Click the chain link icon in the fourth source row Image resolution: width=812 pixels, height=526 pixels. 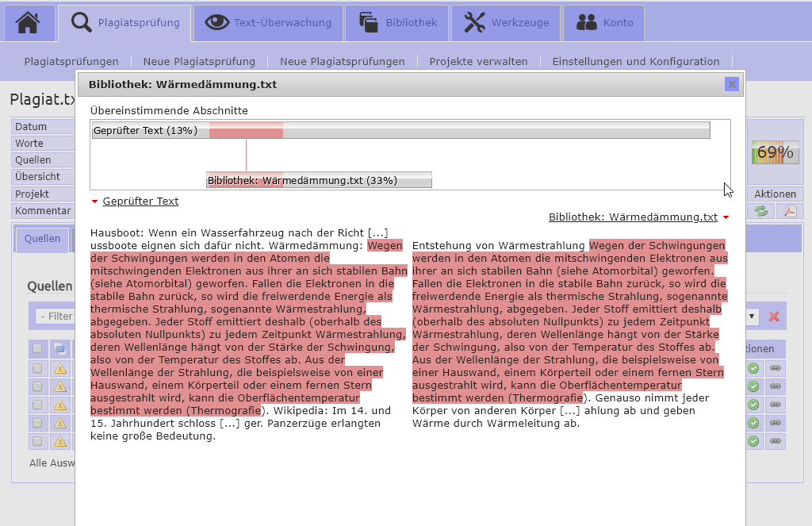(x=776, y=423)
